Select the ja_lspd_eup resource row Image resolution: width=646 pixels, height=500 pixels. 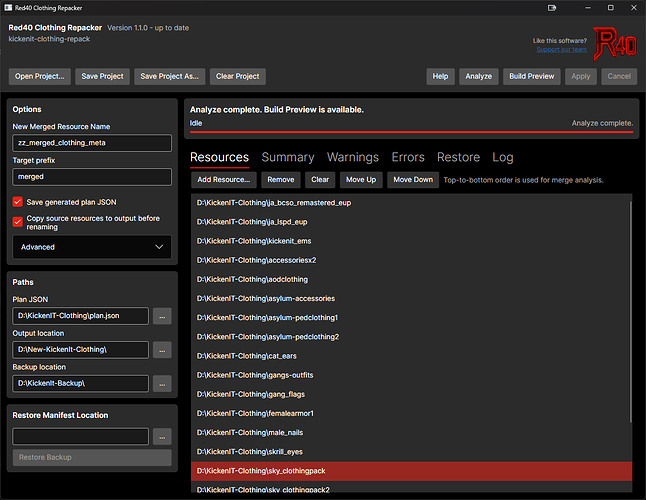411,222
